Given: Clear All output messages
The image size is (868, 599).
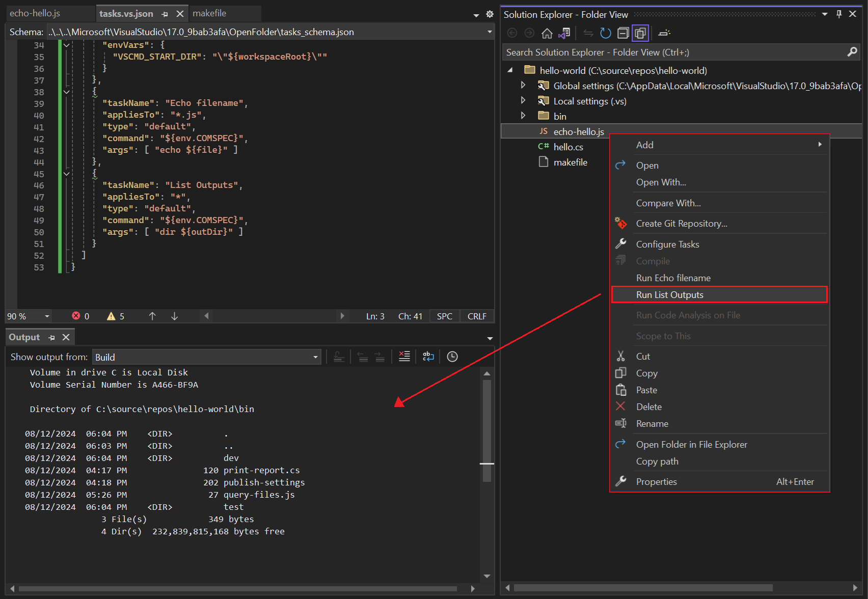Looking at the screenshot, I should tap(404, 356).
